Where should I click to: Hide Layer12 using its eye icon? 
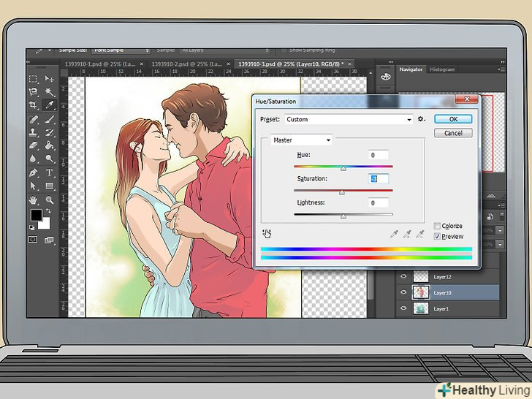[403, 277]
